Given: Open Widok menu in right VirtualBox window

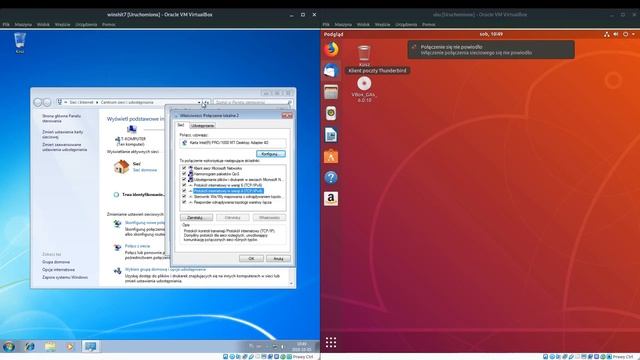Looking at the screenshot, I should click(363, 24).
